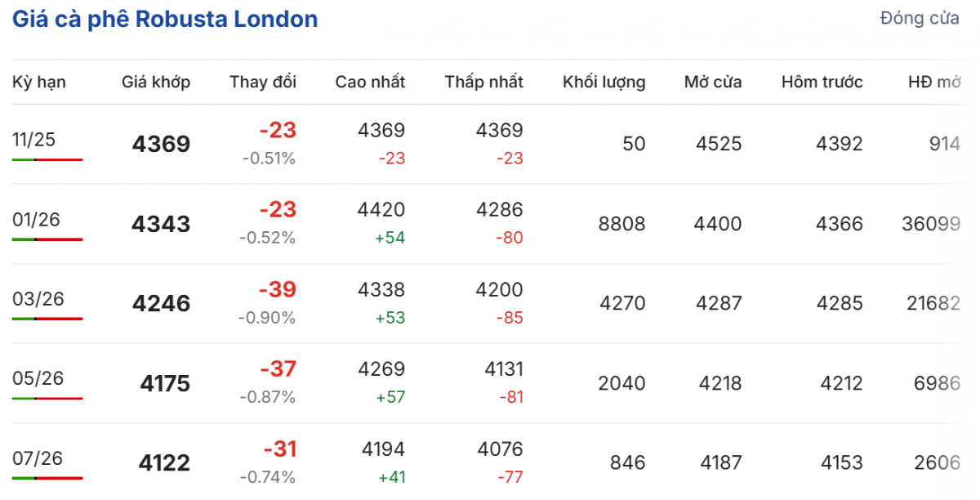
Task: Click the Khối lượng column header
Action: [604, 82]
